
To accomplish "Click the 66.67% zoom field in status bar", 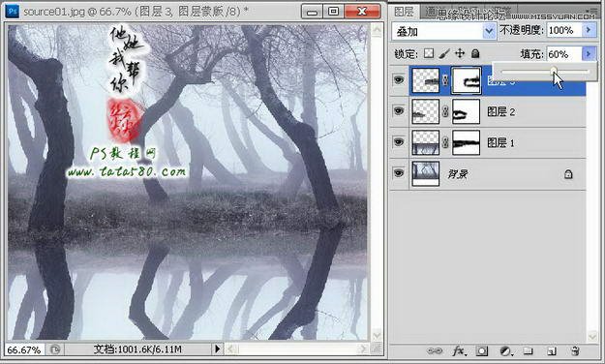I will 24,349.
